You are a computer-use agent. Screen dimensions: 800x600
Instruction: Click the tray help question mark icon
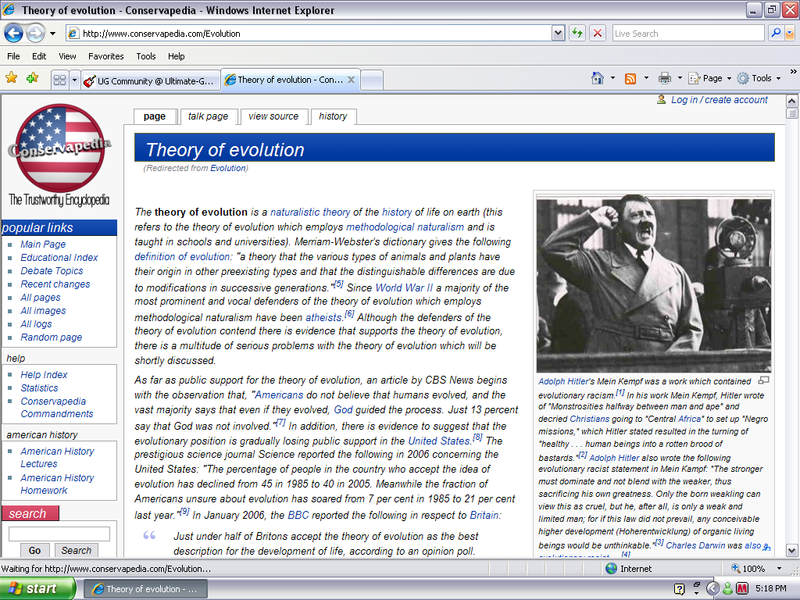point(679,589)
